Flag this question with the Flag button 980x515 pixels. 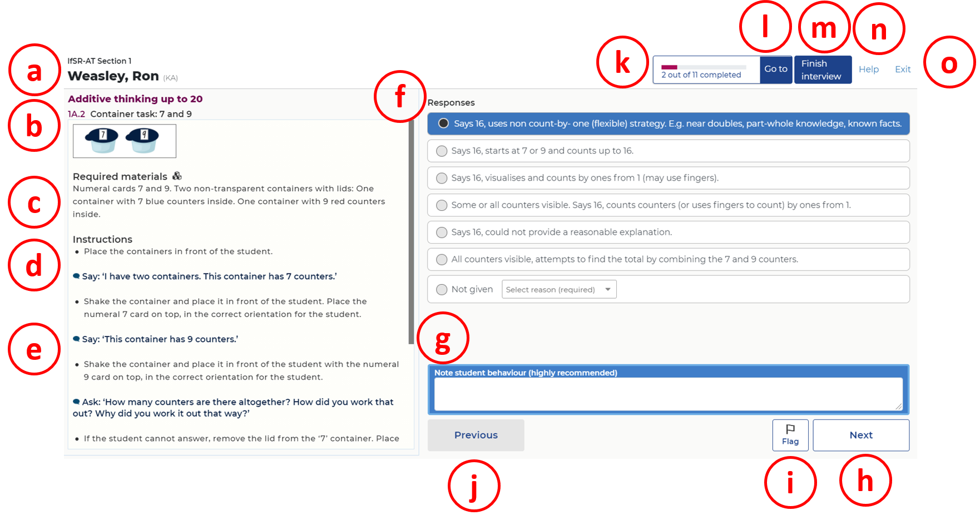pos(790,435)
